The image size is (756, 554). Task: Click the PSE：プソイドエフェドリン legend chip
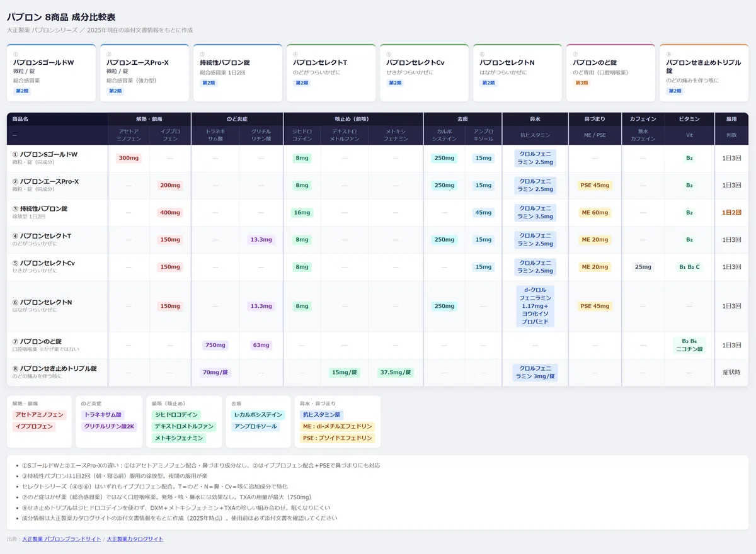coord(337,438)
